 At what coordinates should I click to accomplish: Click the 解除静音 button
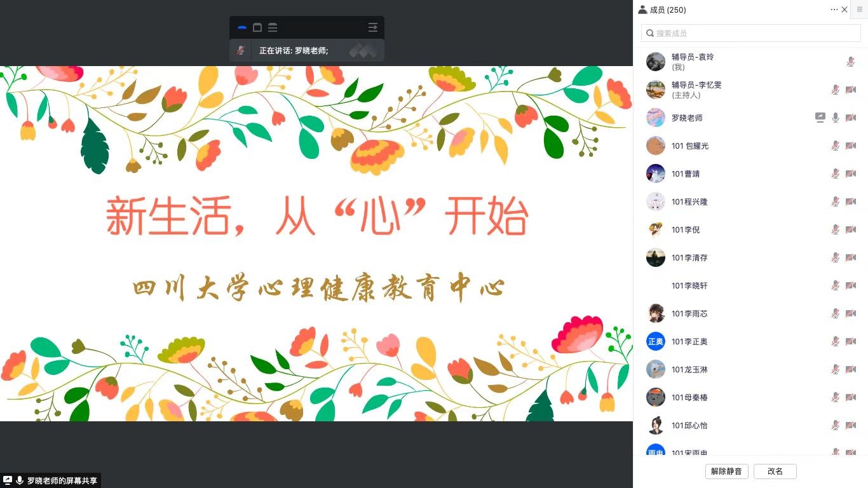tap(727, 471)
